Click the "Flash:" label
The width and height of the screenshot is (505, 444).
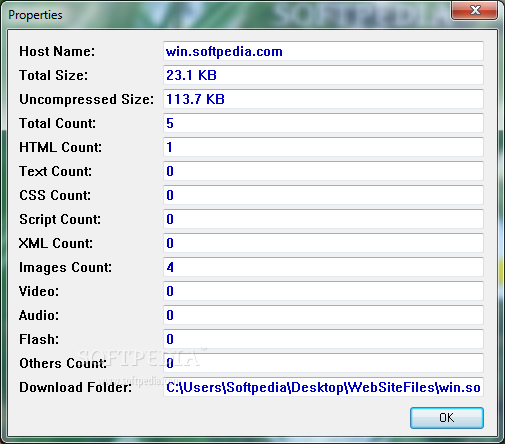(x=39, y=339)
